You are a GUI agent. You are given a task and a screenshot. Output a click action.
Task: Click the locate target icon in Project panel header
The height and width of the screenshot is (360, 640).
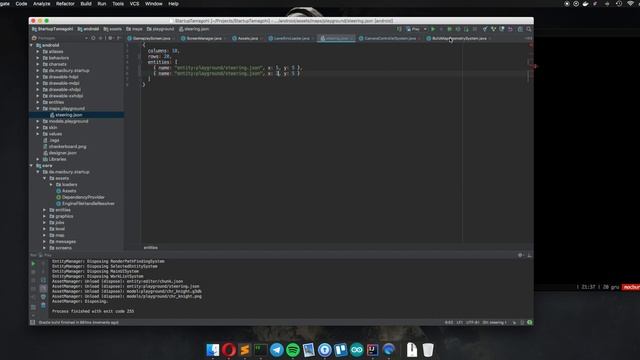pyautogui.click(x=93, y=38)
